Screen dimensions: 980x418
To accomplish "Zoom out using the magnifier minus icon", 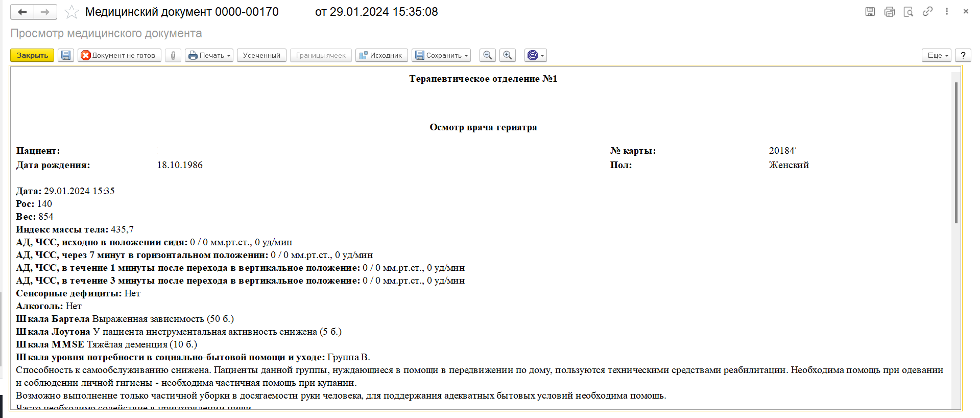I will (488, 55).
